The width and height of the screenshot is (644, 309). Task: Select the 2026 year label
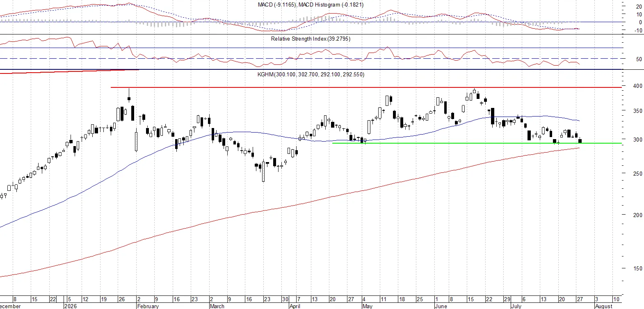click(71, 306)
